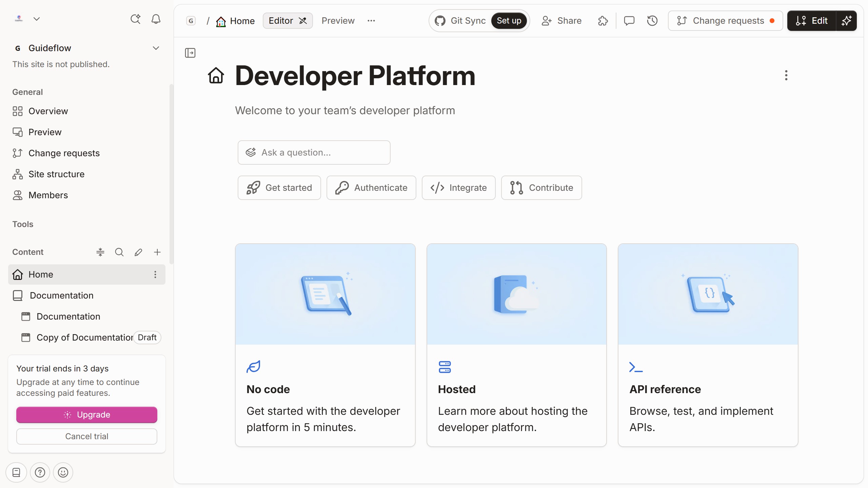Screen dimensions: 868x488
Task: Click the Ask a question input
Action: click(x=314, y=152)
